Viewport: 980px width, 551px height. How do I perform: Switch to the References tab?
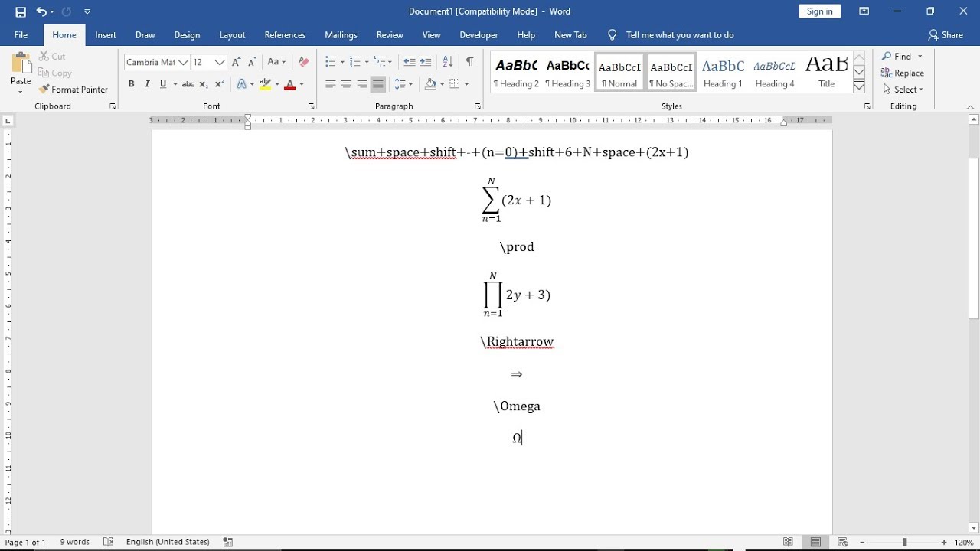(x=285, y=35)
